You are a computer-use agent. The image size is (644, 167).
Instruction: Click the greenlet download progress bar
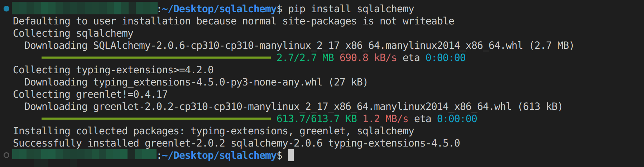[156, 119]
